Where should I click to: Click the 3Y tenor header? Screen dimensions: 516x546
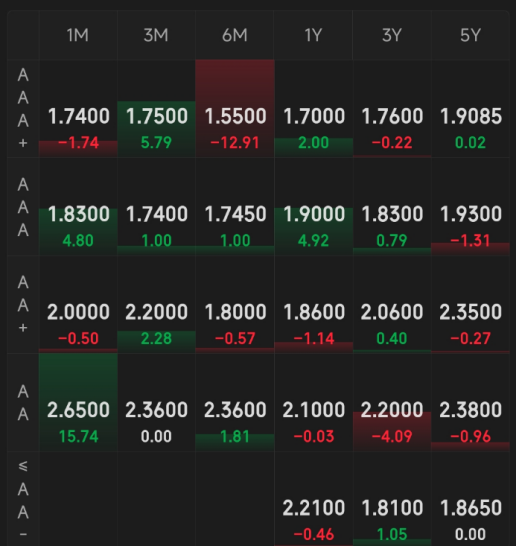[x=392, y=35]
